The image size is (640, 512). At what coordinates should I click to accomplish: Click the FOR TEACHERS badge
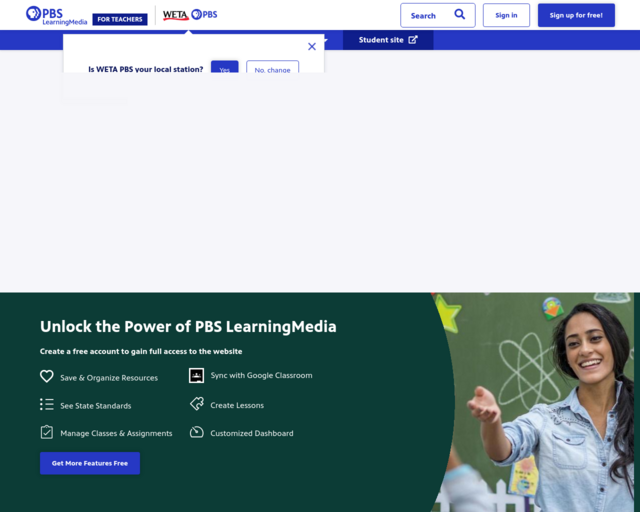pos(120,19)
